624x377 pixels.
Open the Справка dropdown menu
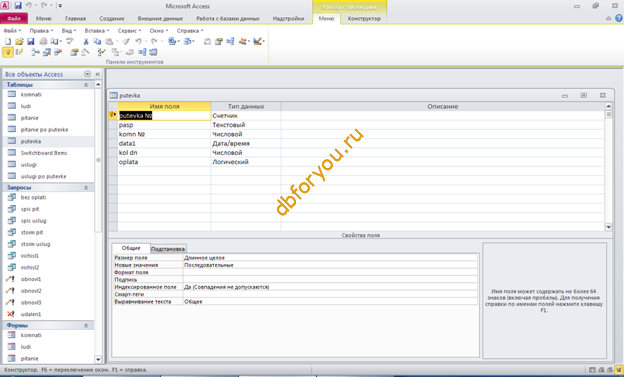coord(190,30)
